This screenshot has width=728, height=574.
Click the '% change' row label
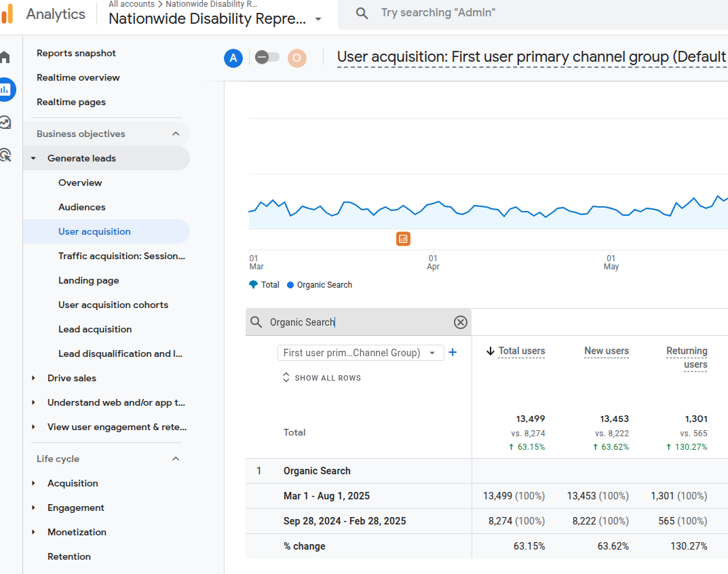304,546
